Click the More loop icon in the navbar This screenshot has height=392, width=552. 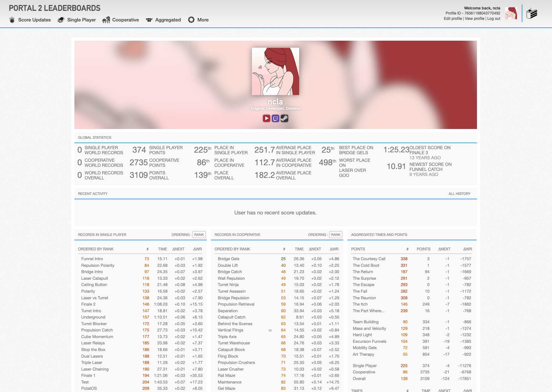(191, 20)
